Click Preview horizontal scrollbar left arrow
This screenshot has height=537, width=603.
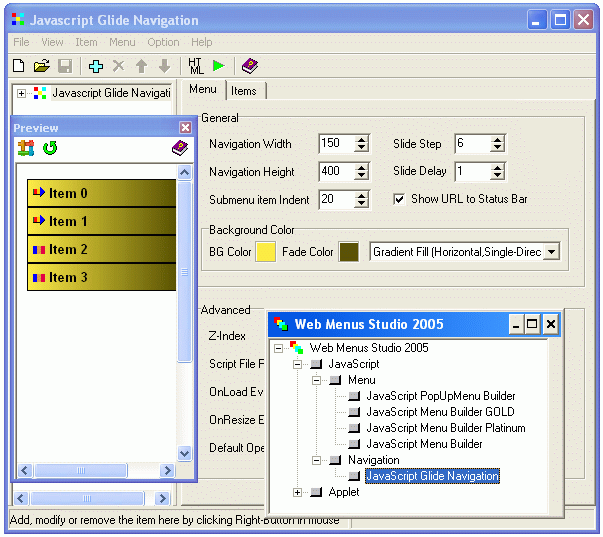point(25,470)
